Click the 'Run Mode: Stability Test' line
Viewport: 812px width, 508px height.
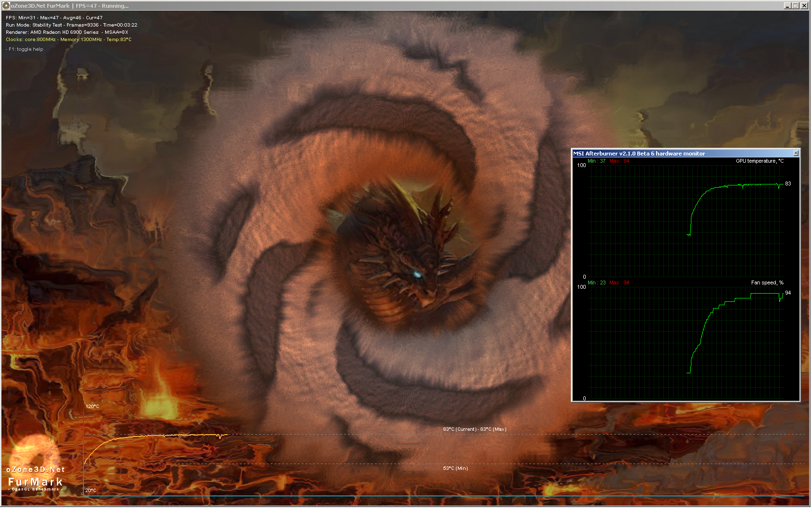pos(71,25)
